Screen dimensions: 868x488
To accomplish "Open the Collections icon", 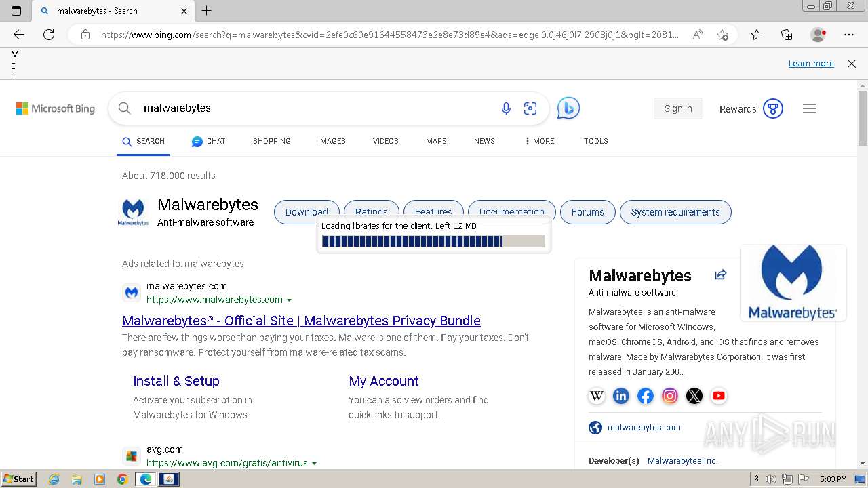I will point(787,35).
